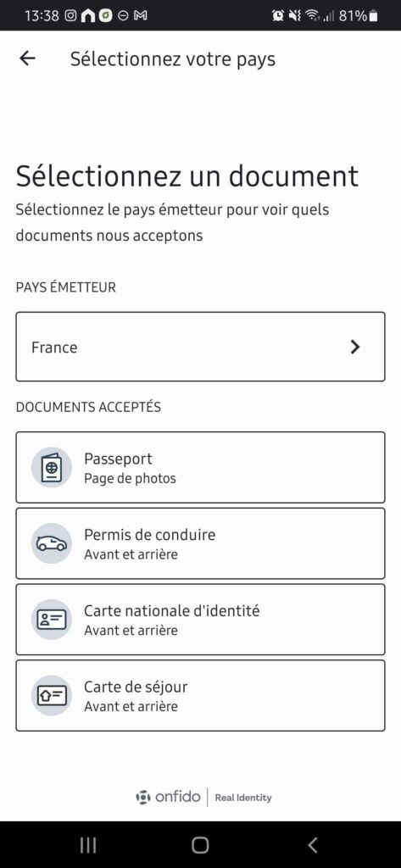401x868 pixels.
Task: Tap the national ID card icon
Action: point(52,620)
